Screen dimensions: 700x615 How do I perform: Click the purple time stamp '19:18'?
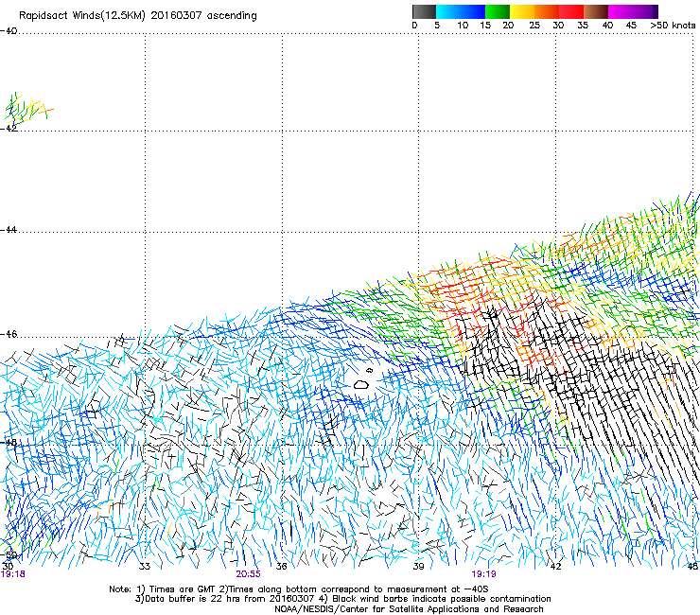point(12,574)
